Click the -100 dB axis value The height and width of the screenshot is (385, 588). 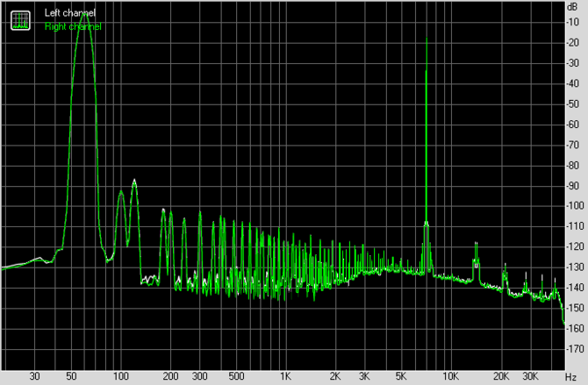(576, 206)
